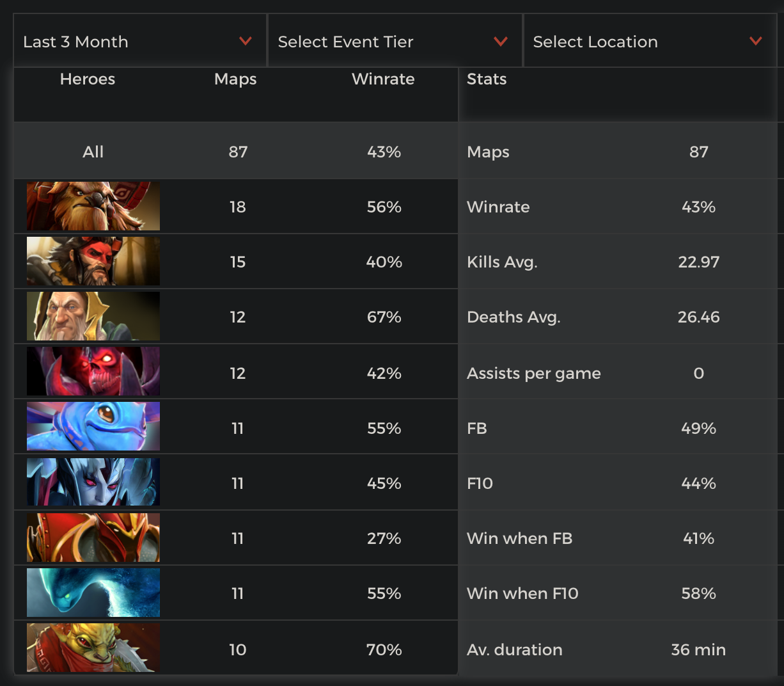The image size is (784, 686).
Task: Expand the Select Event Tier dropdown
Action: click(395, 42)
